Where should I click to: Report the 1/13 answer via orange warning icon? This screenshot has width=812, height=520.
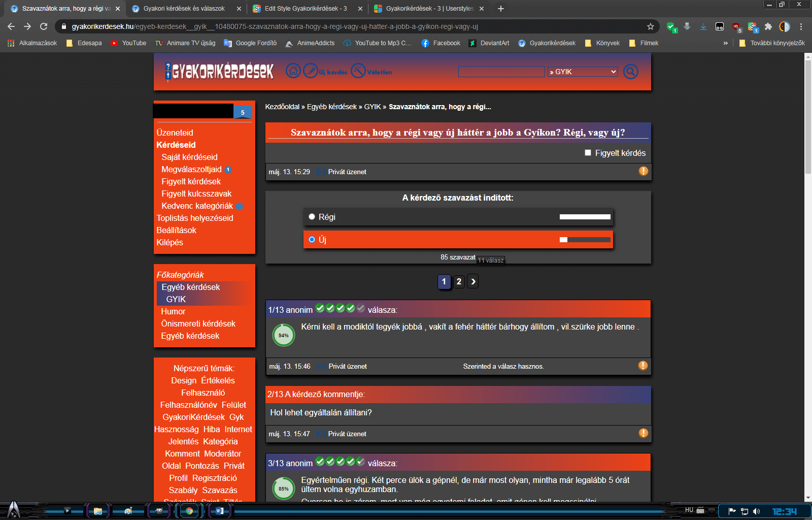[x=643, y=366]
